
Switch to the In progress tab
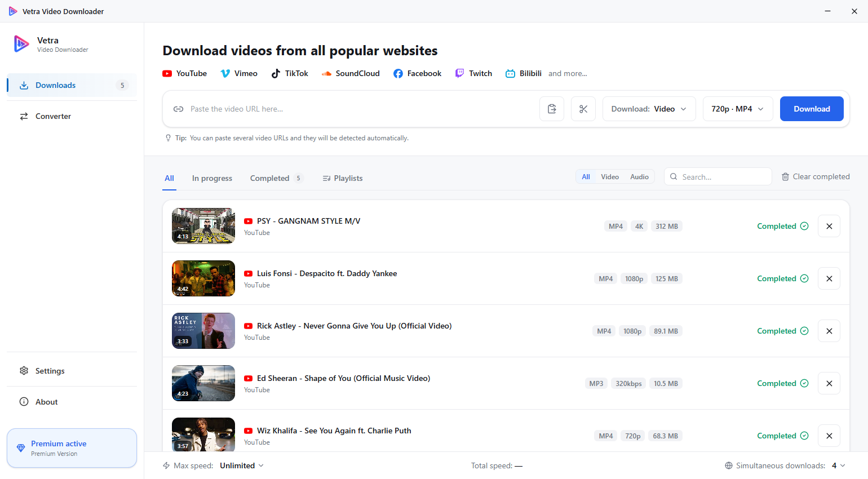[x=212, y=178]
